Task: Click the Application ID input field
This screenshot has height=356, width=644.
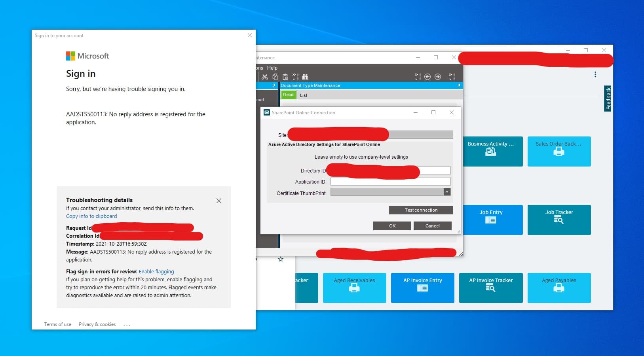Action: 390,182
